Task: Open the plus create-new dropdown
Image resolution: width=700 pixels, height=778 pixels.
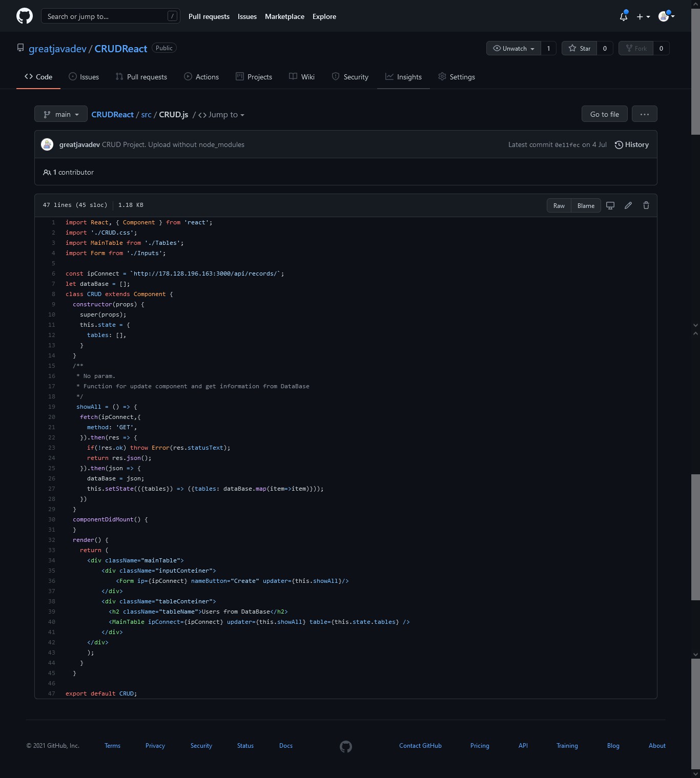Action: tap(643, 17)
